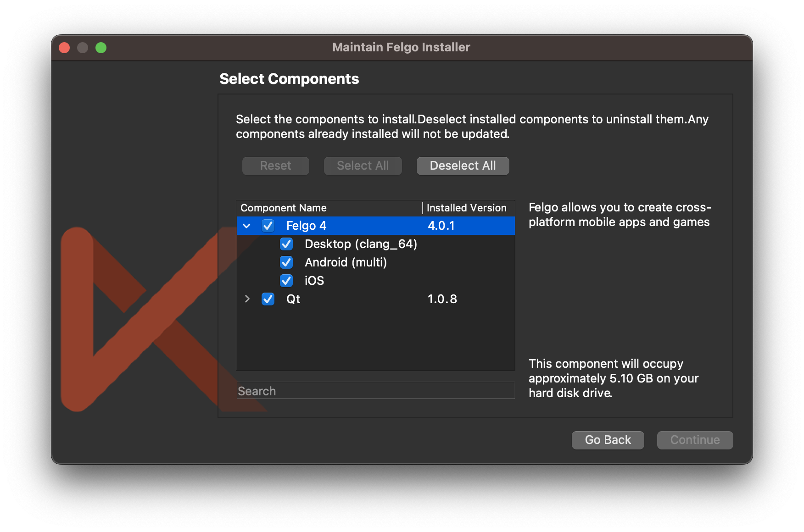This screenshot has width=804, height=532.
Task: Click the green zoom window button
Action: click(x=101, y=48)
